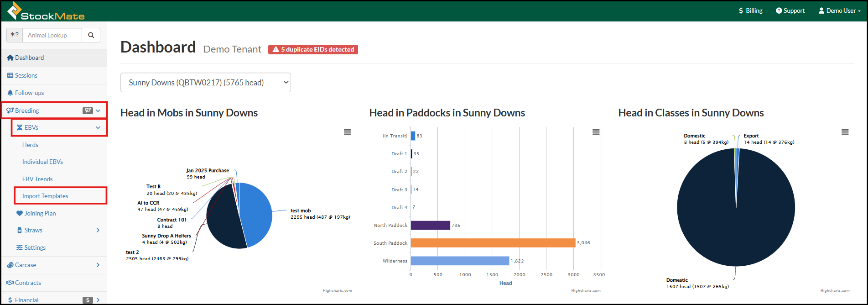
Task: Open the Sunny Downs property dropdown
Action: (205, 83)
